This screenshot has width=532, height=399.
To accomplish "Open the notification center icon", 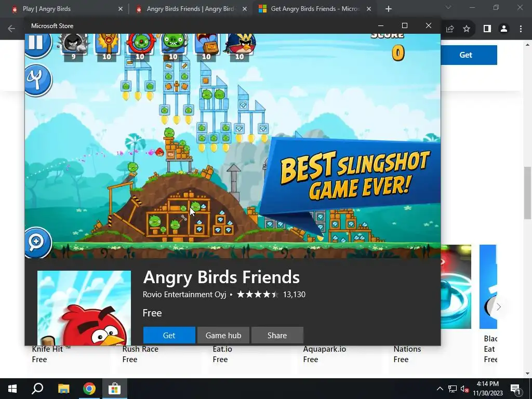I will pyautogui.click(x=515, y=389).
